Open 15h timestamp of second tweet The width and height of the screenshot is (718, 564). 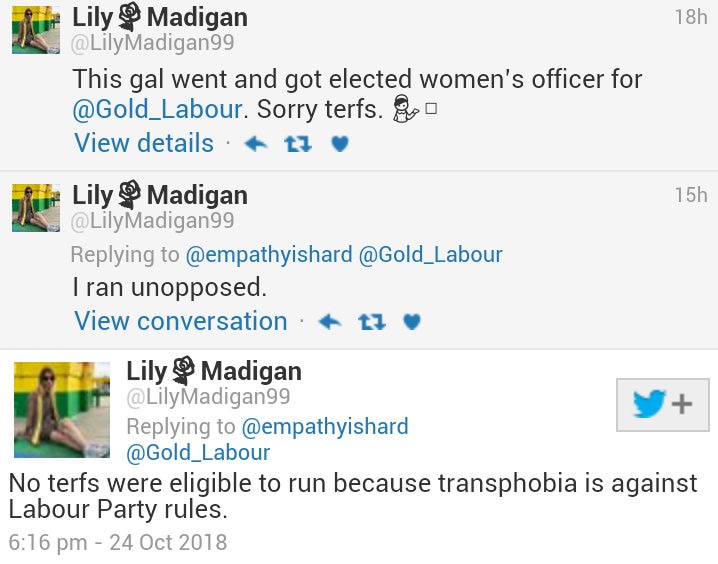coord(691,195)
